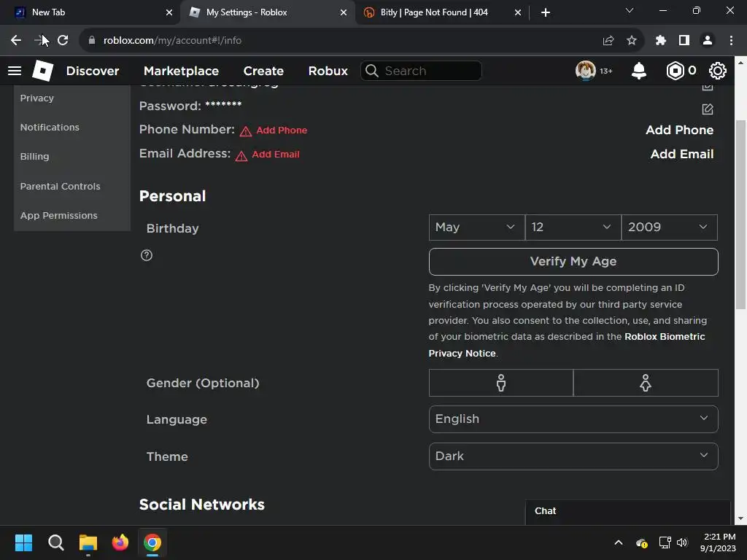
Task: Click the user avatar thumbnail
Action: click(x=586, y=71)
